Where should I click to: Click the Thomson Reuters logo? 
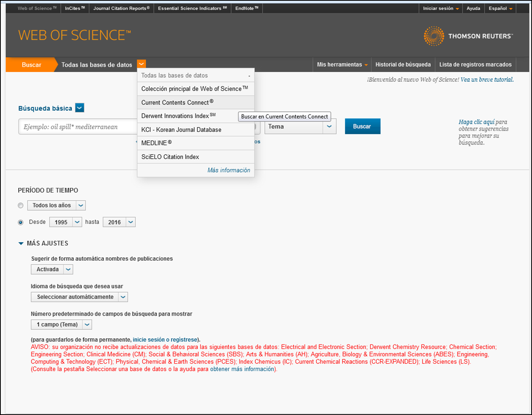click(x=468, y=36)
